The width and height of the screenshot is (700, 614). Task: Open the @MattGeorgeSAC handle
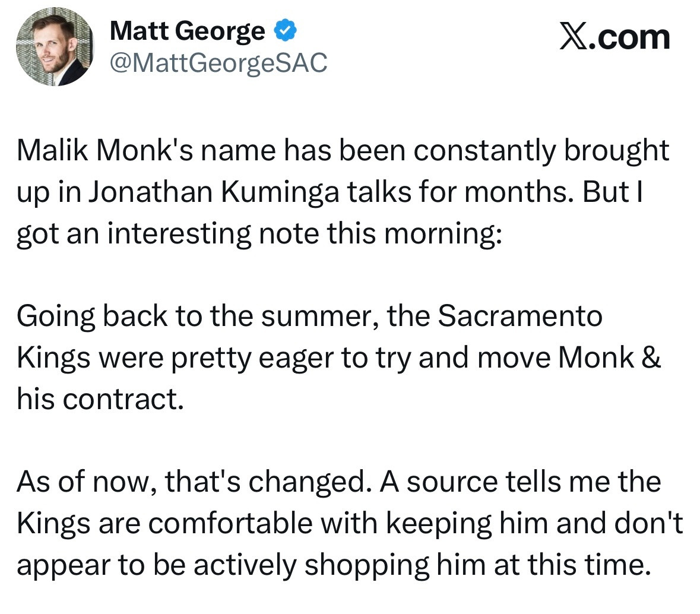click(218, 62)
